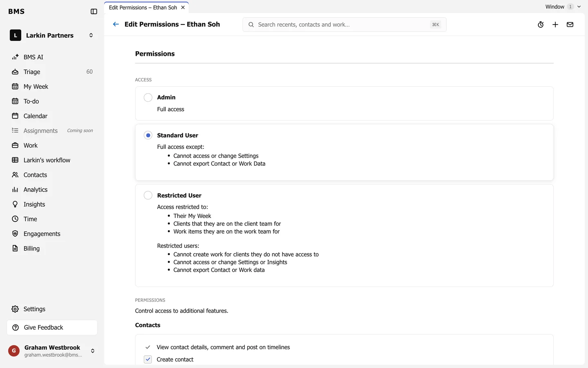The image size is (588, 368).
Task: Click the Give Feedback button
Action: (52, 327)
